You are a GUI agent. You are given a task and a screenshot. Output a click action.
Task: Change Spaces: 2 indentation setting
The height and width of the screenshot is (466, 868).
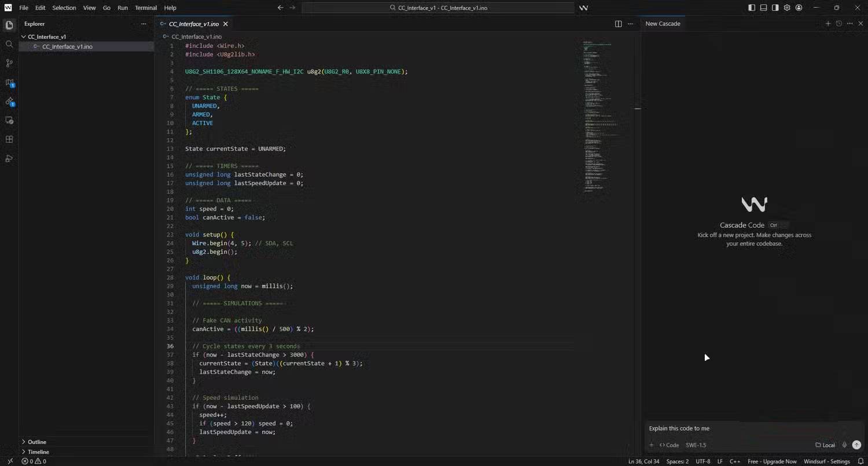(677, 461)
